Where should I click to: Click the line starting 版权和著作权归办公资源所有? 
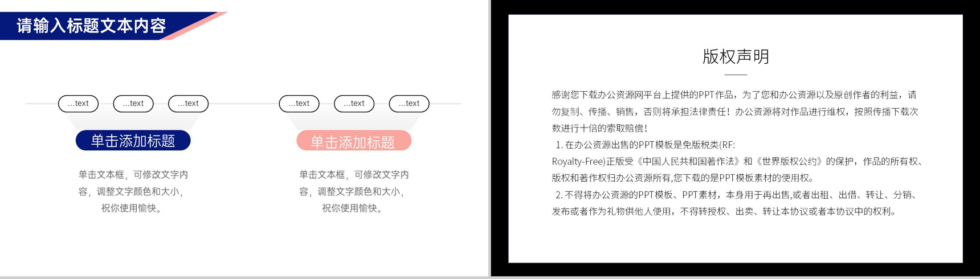coord(683,178)
